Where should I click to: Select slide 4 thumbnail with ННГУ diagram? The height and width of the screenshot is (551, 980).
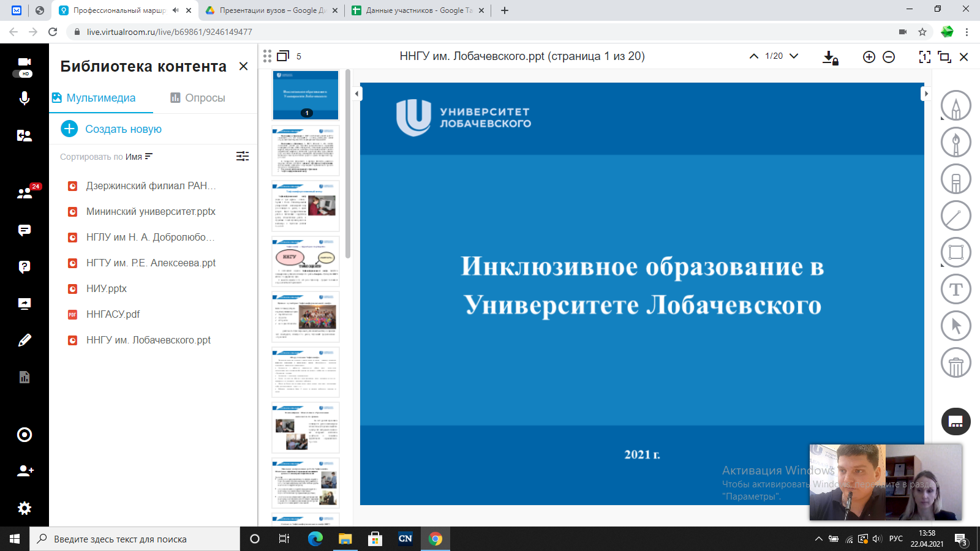tap(306, 261)
